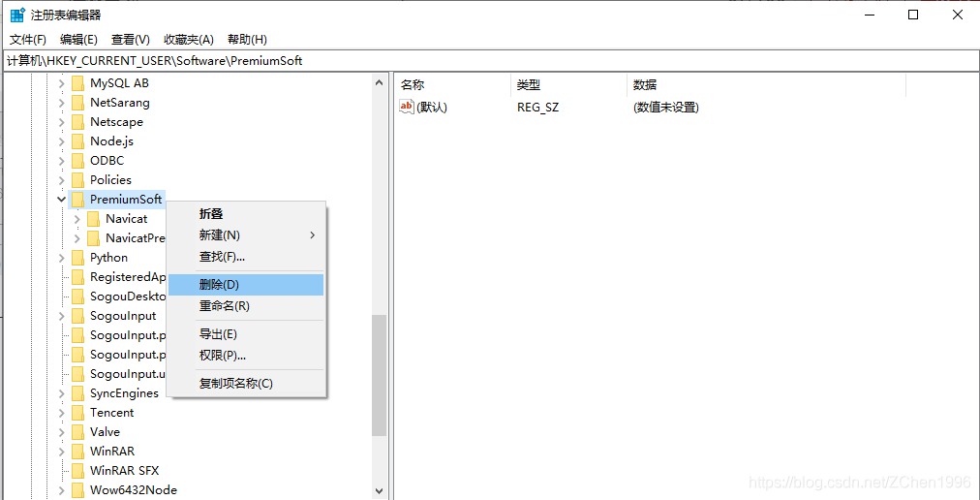Viewport: 980px width, 500px height.
Task: Choose 导出(E) in the context menu
Action: [x=246, y=334]
